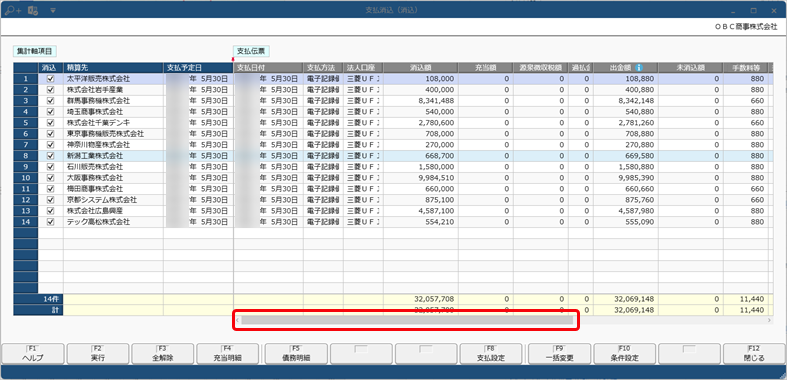The height and width of the screenshot is (380, 787).
Task: Click the 源泉徴収税額 column header
Action: (x=541, y=68)
